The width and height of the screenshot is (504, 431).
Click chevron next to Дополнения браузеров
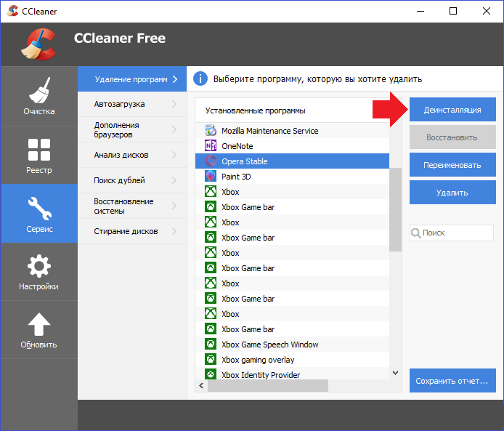(x=174, y=129)
